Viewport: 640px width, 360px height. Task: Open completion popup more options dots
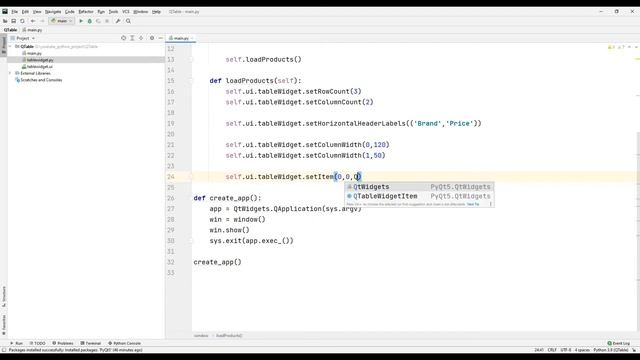pos(491,204)
